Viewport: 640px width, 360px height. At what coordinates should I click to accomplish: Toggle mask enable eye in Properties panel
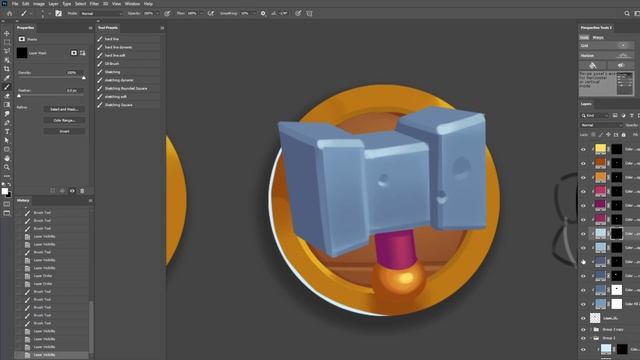[x=72, y=191]
